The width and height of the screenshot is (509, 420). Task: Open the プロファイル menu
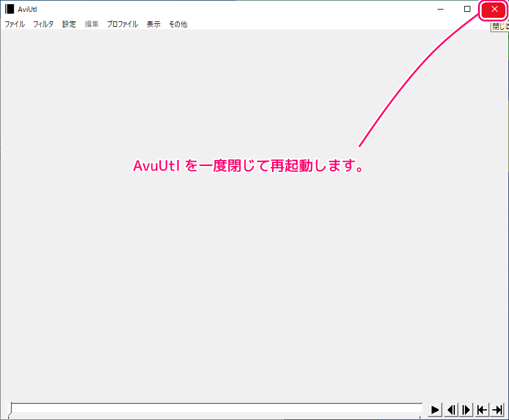(123, 24)
